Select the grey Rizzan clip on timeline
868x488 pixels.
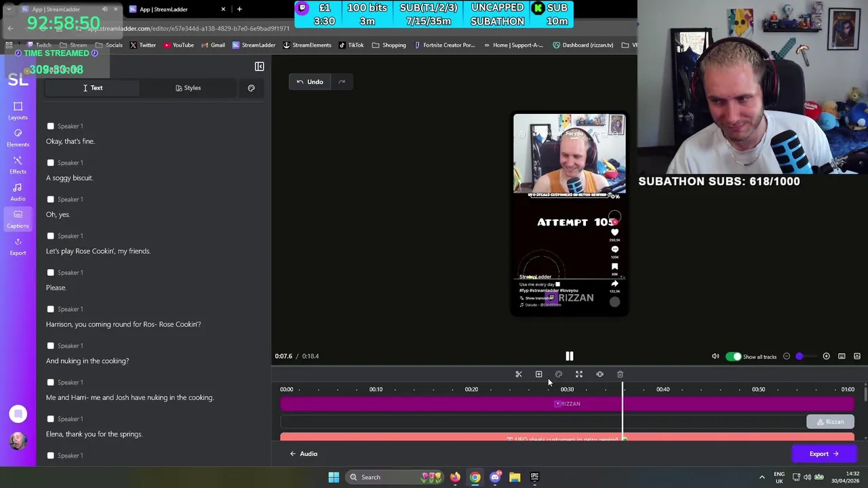tap(830, 422)
